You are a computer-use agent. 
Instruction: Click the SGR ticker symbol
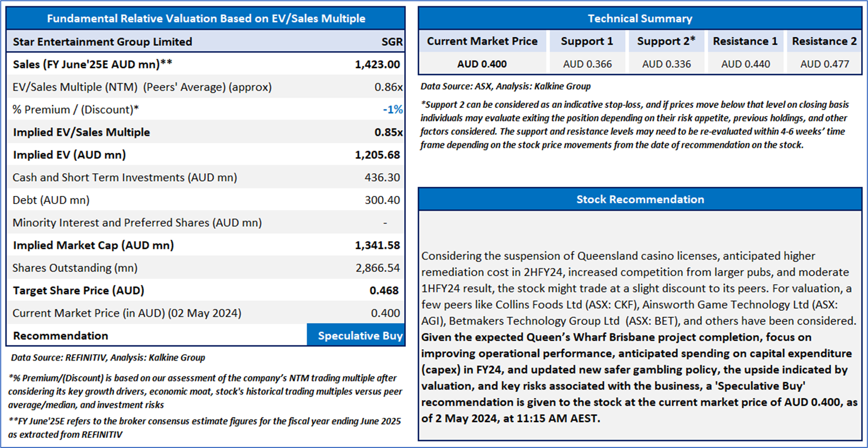pyautogui.click(x=392, y=42)
